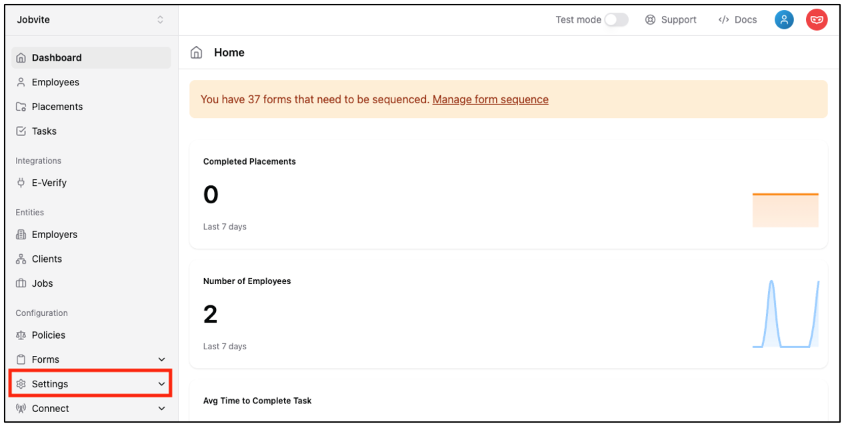Click the Policies scales icon
Image resolution: width=845 pixels, height=425 pixels.
click(21, 335)
